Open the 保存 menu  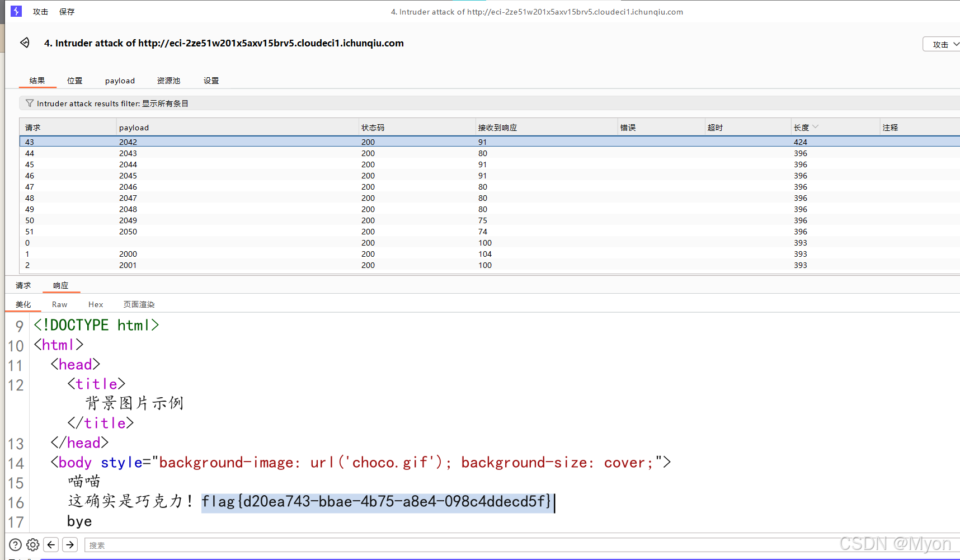pos(67,12)
